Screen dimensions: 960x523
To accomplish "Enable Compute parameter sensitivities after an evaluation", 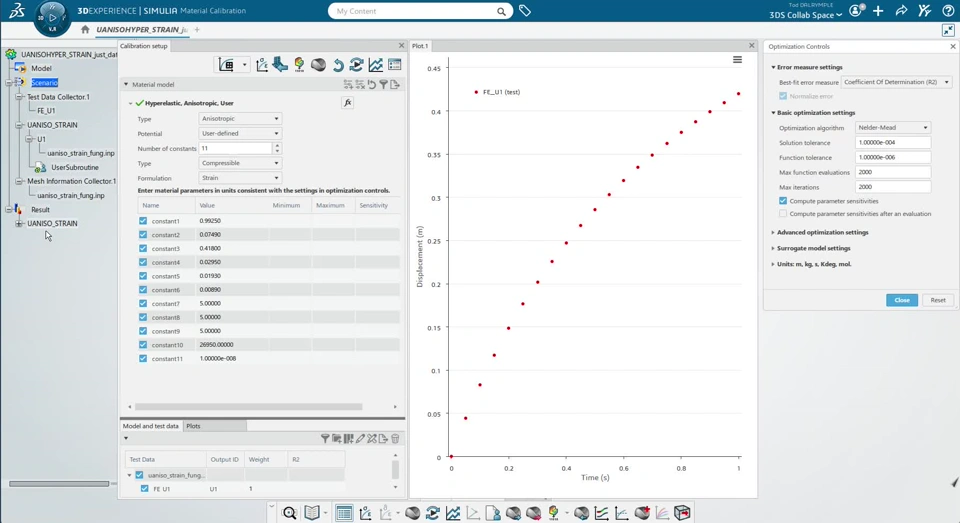I will [782, 214].
